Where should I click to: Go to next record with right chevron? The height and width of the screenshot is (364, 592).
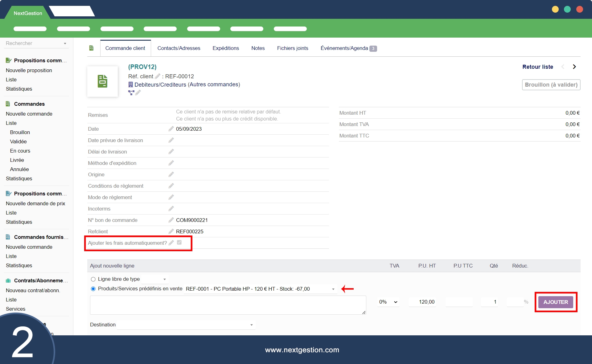(x=574, y=67)
